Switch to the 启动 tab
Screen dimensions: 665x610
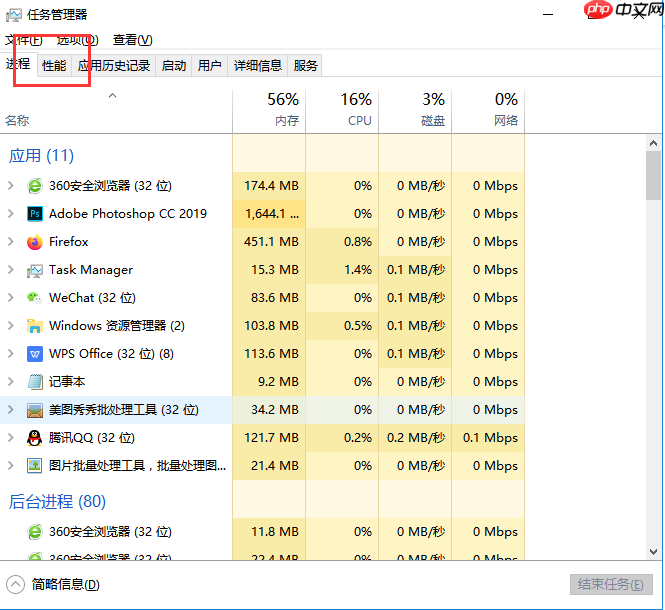point(174,66)
